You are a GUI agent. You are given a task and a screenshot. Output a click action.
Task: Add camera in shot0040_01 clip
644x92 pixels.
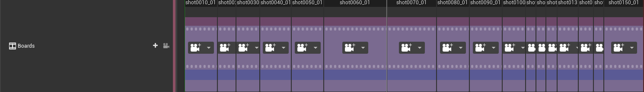[x=271, y=48]
